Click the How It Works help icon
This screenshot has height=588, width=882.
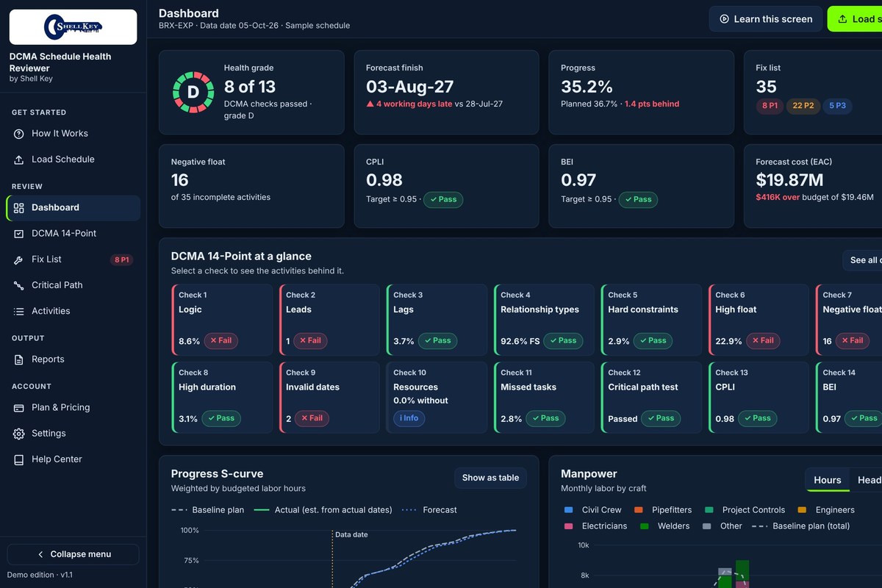(x=19, y=134)
